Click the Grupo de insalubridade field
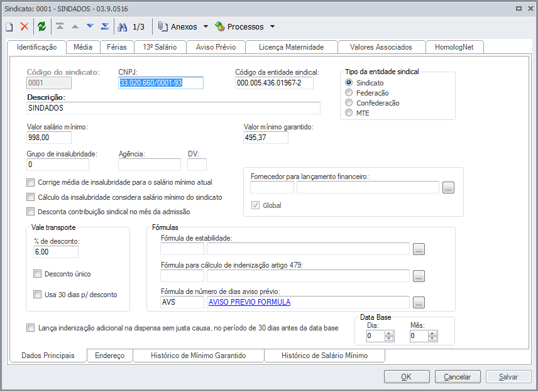 click(x=58, y=165)
